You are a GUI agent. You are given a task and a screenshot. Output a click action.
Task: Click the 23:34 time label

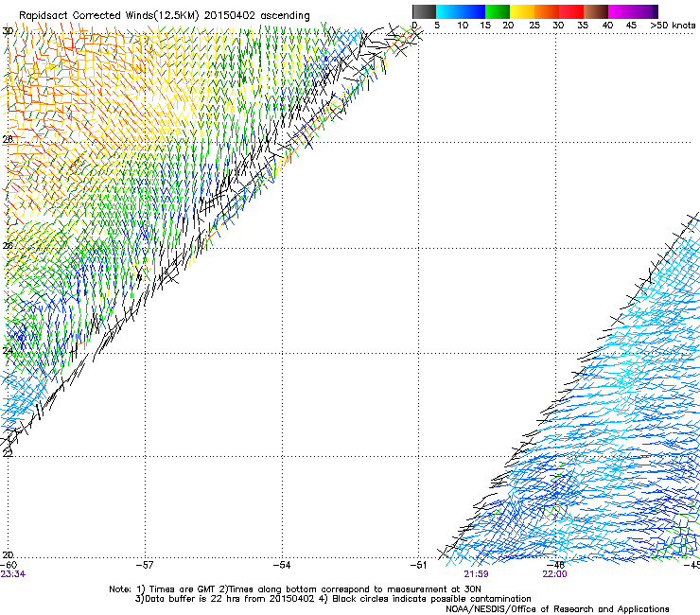coord(13,574)
